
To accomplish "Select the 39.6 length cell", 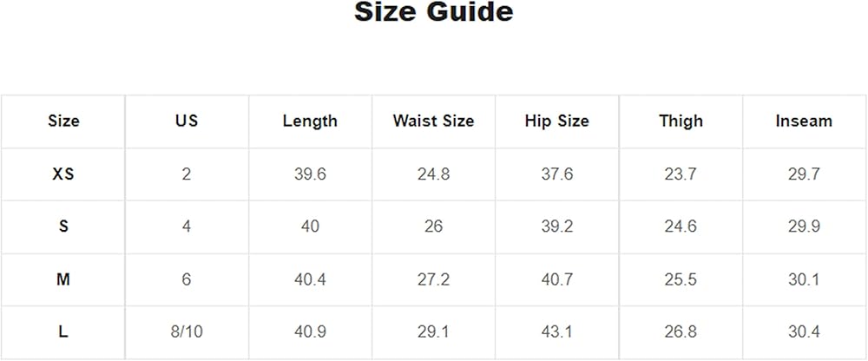I will 310,174.
